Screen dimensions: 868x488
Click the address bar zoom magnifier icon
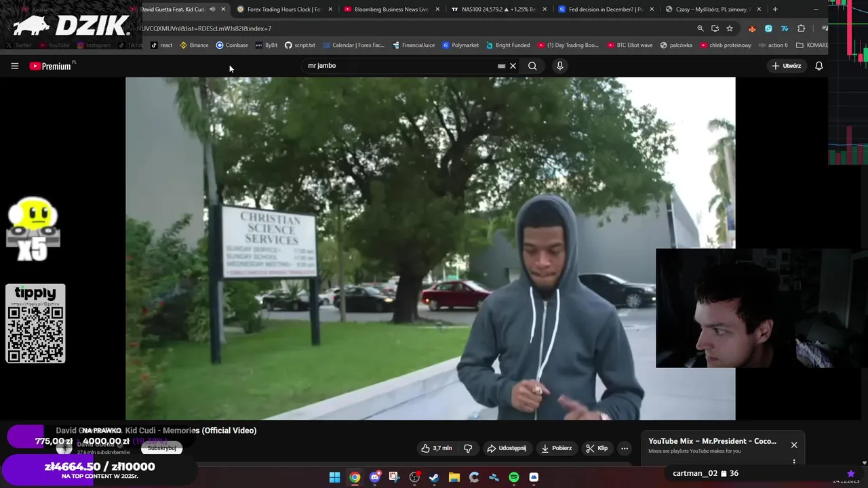point(701,28)
